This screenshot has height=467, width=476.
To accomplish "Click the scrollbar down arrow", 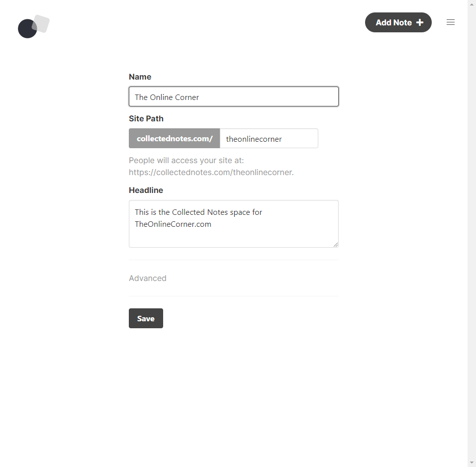I will point(472,463).
